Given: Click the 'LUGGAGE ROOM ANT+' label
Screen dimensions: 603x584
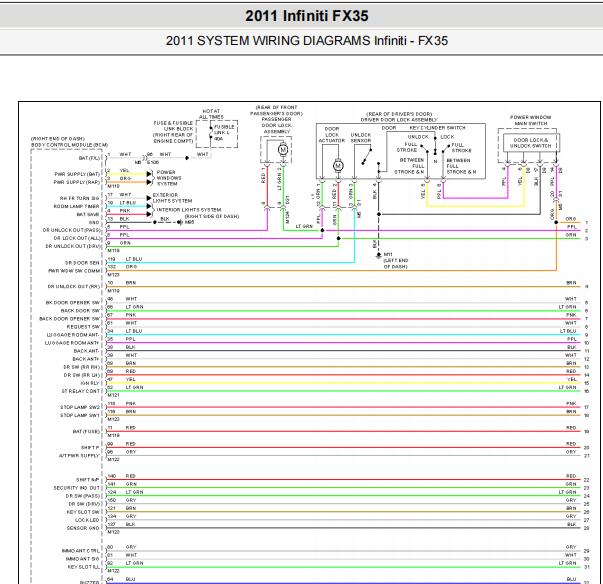Looking at the screenshot, I should (x=72, y=343).
